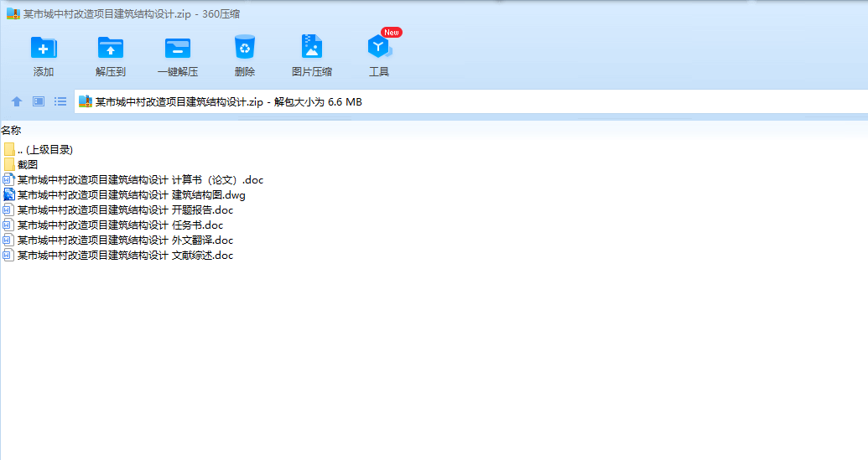This screenshot has height=460, width=868.
Task: Select file name 开题报告.doc
Action: 125,210
